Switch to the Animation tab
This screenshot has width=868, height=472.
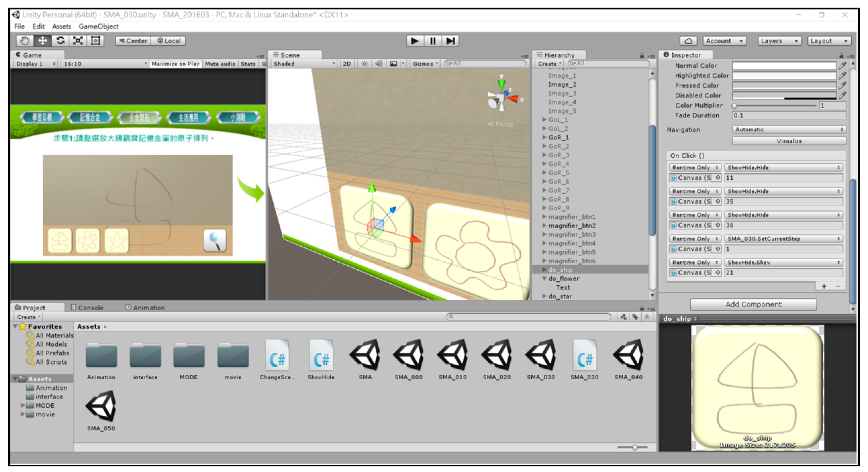145,308
